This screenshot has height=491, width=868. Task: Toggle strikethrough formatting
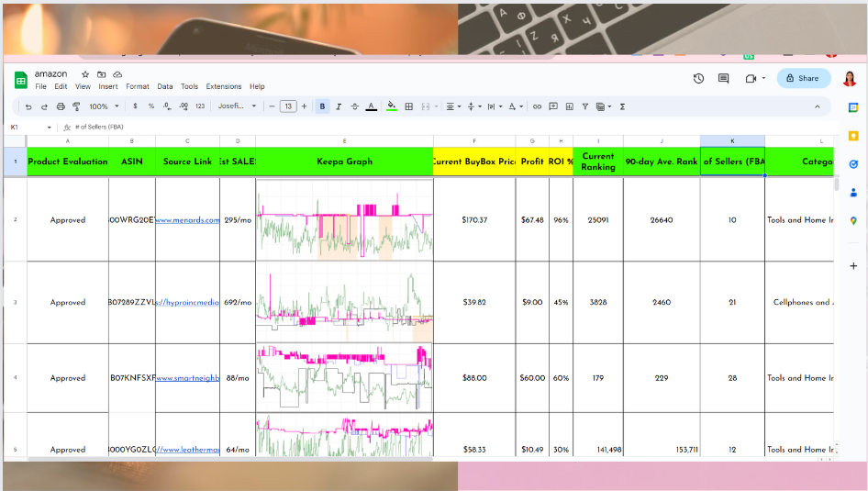click(x=355, y=106)
